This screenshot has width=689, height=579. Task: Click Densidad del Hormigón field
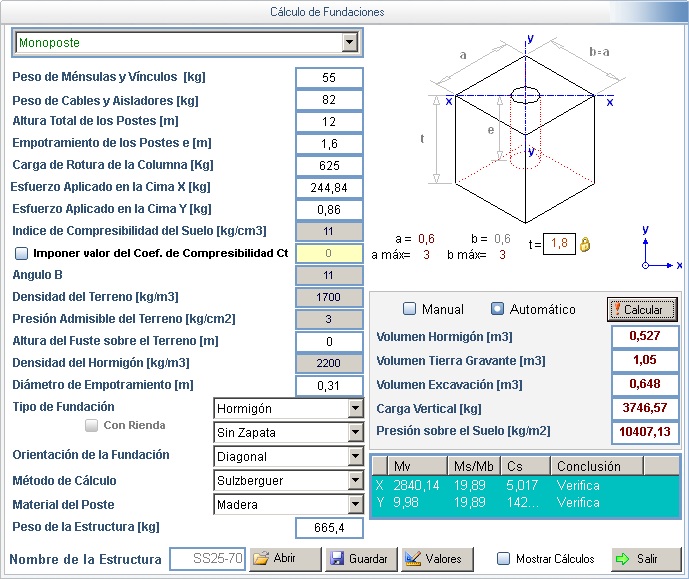[329, 363]
